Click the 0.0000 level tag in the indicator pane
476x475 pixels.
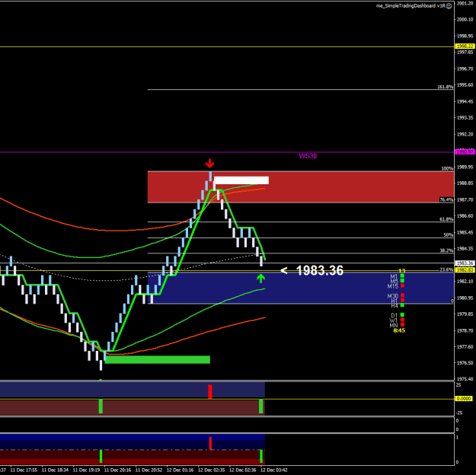click(x=464, y=399)
